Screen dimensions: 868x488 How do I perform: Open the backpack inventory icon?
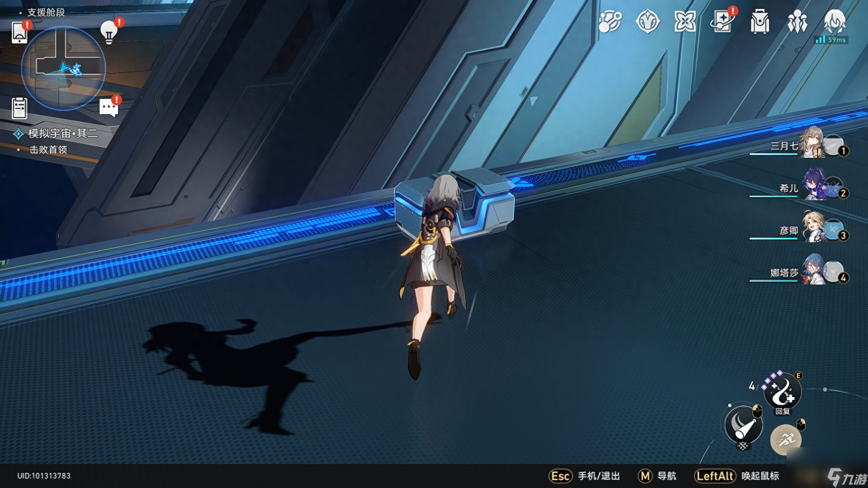pos(760,21)
